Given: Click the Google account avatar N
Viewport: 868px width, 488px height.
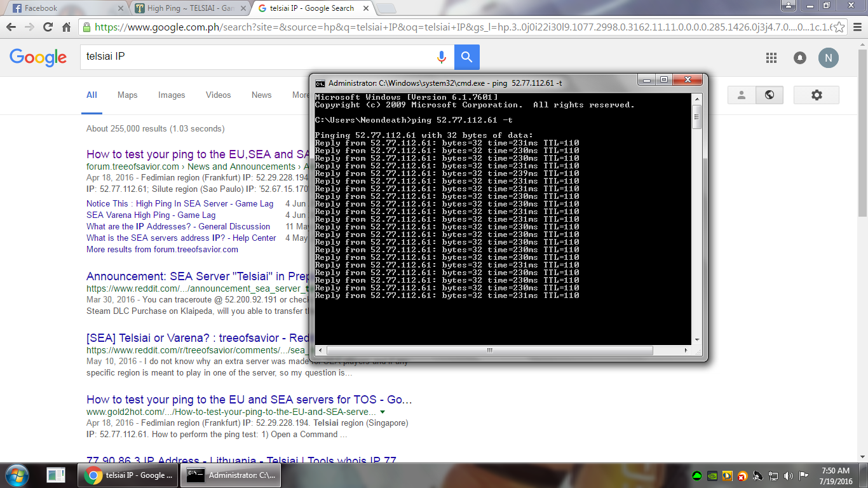Looking at the screenshot, I should [x=828, y=58].
